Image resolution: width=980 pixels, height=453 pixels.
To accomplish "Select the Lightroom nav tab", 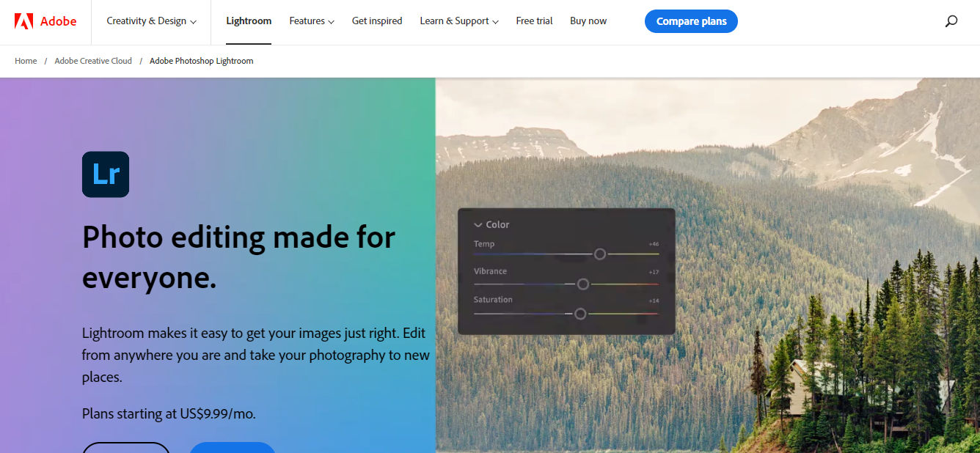I will coord(249,21).
